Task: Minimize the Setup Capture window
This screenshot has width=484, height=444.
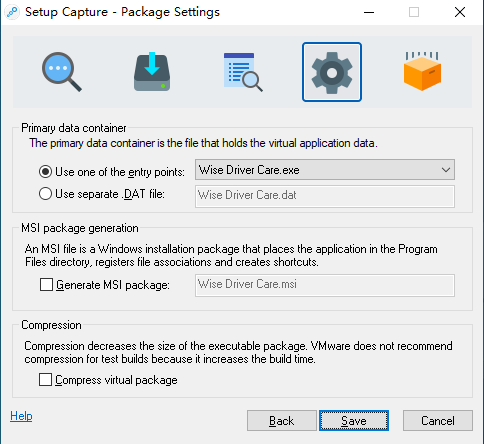Action: point(369,12)
